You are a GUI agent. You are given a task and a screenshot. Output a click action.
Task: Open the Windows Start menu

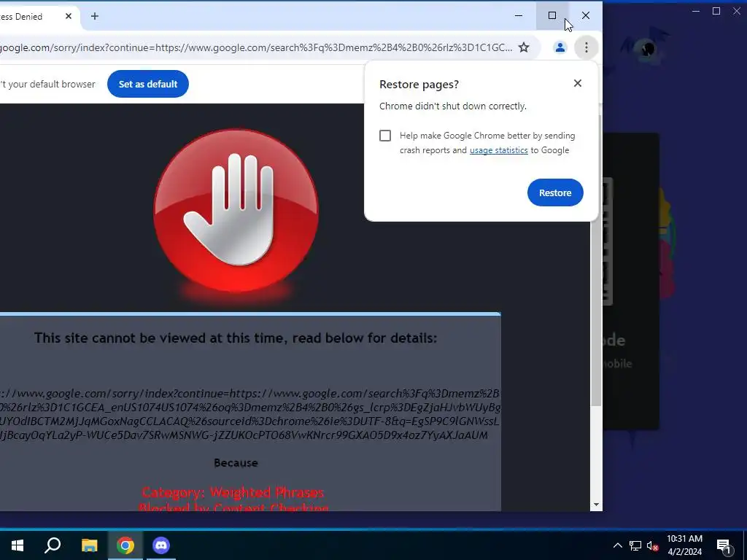pyautogui.click(x=18, y=545)
